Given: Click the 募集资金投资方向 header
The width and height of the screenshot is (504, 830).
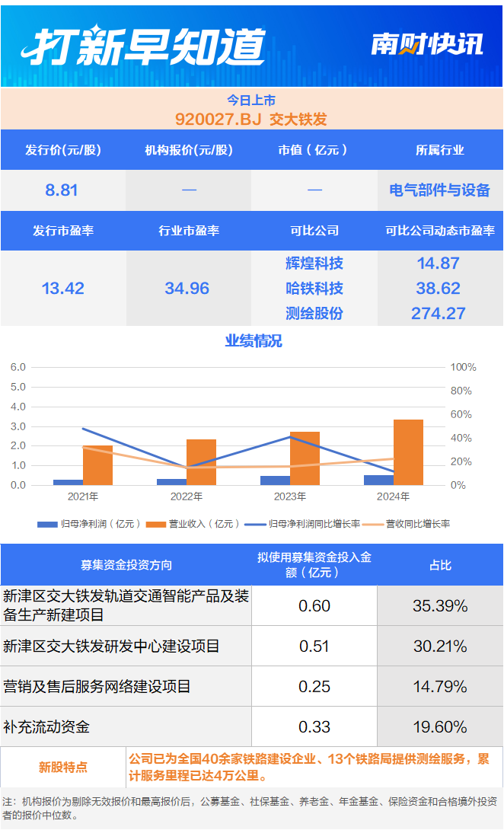Looking at the screenshot, I should click(126, 565).
